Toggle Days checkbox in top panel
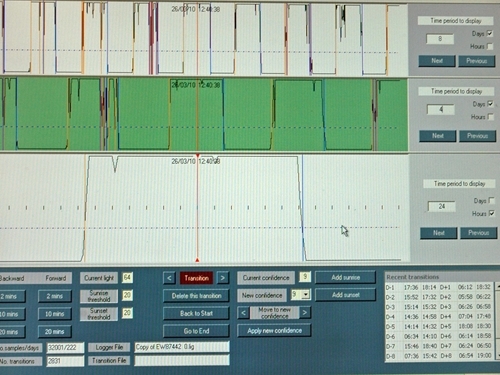500x375 pixels. point(490,33)
